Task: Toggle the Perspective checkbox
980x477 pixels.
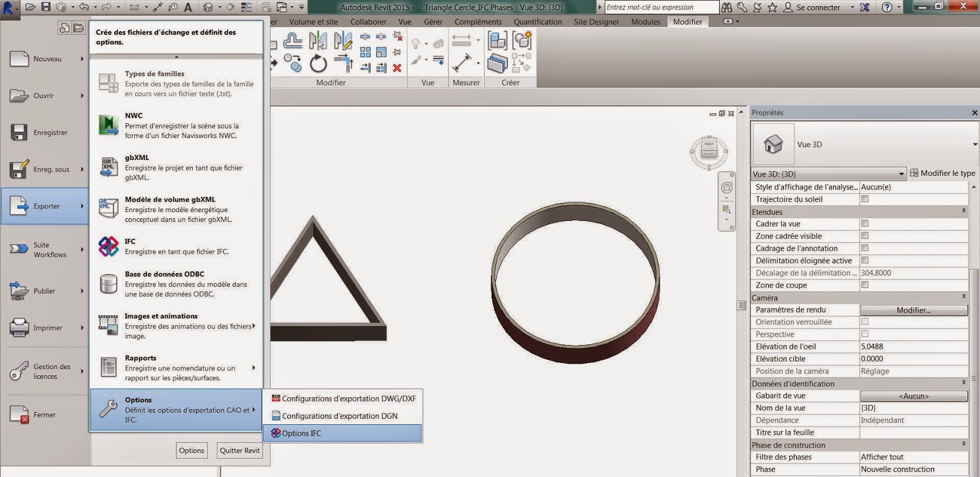Action: click(x=865, y=334)
